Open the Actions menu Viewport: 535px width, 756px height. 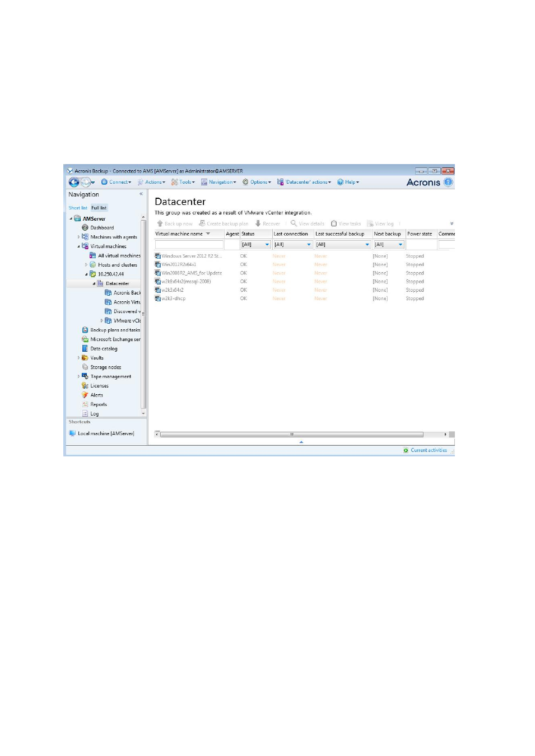pyautogui.click(x=151, y=182)
